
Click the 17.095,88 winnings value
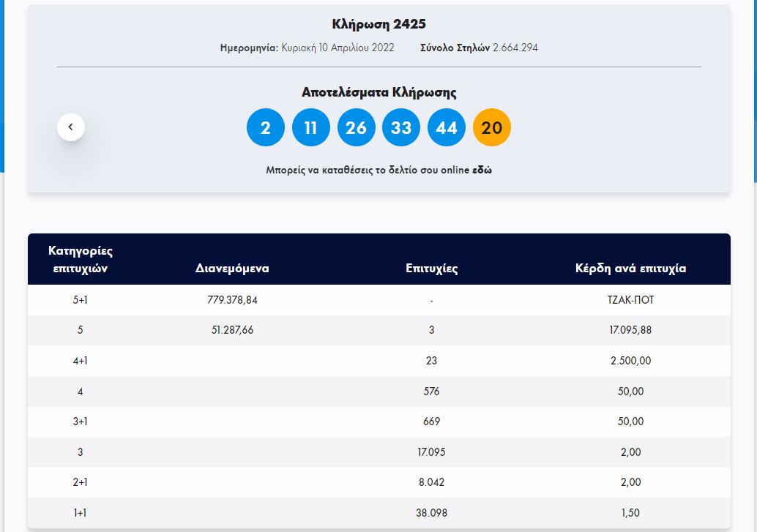coord(630,330)
